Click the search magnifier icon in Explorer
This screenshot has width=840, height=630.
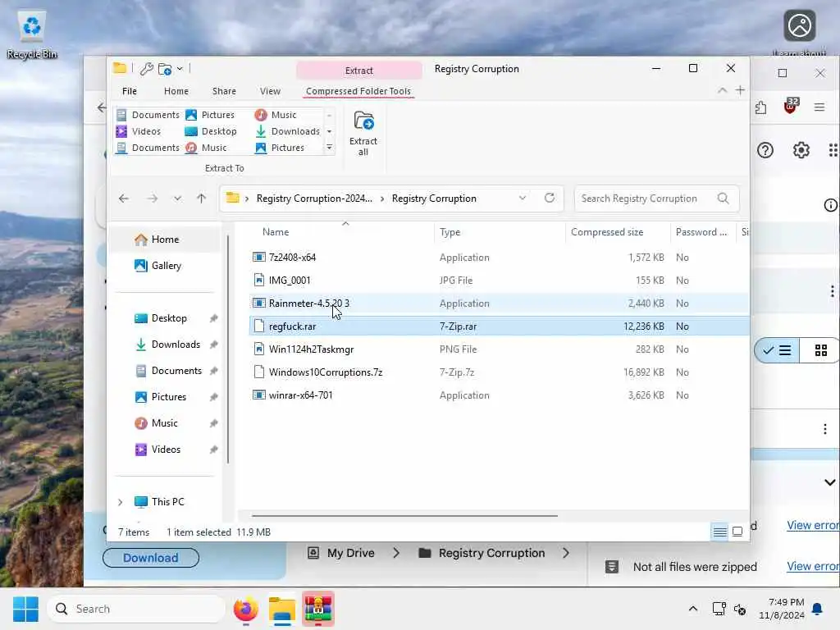click(724, 199)
